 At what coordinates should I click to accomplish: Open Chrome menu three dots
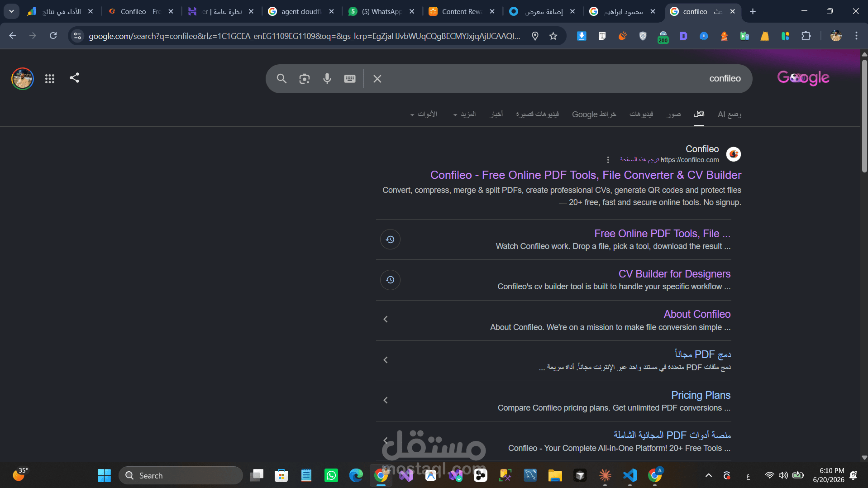click(x=856, y=36)
